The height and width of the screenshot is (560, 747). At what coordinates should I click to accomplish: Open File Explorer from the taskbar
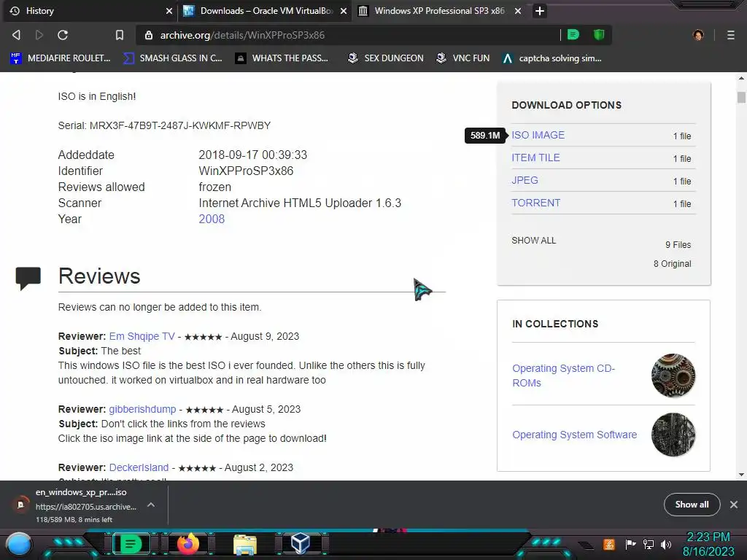[245, 544]
